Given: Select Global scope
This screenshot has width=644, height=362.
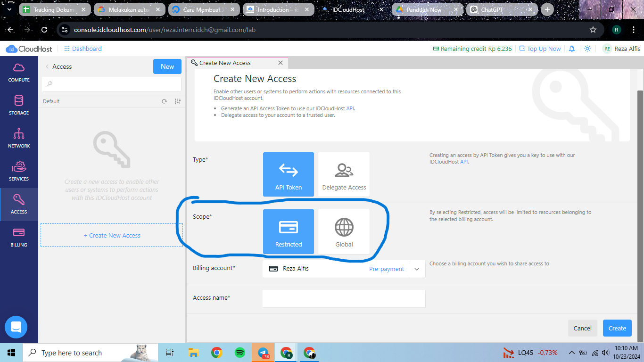Looking at the screenshot, I should coord(344,231).
